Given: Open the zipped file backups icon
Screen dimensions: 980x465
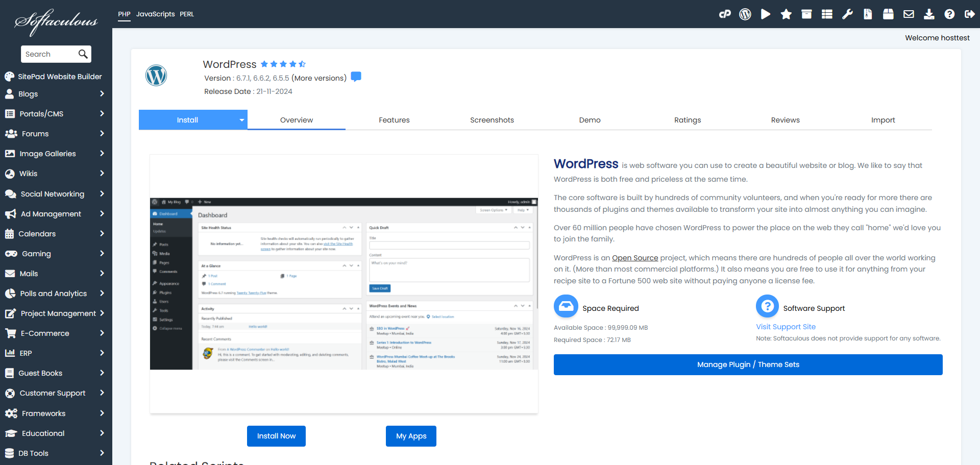Looking at the screenshot, I should (x=868, y=14).
